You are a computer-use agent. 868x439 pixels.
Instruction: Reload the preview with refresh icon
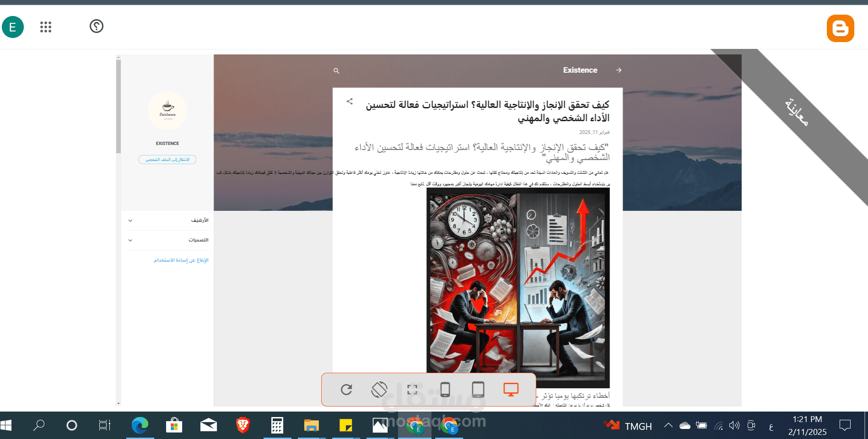tap(346, 390)
